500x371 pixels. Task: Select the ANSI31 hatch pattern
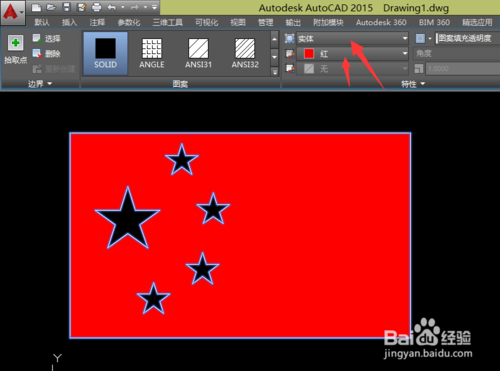click(199, 53)
